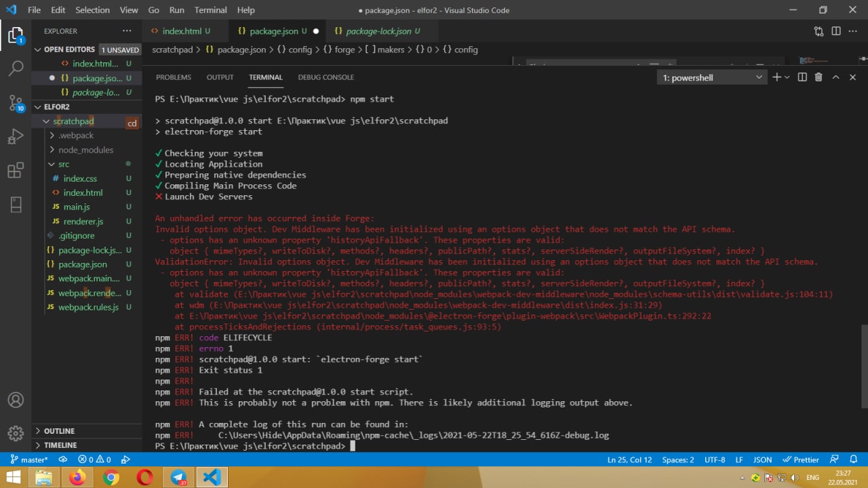Click the Open Changes compare icon

pyautogui.click(x=819, y=31)
